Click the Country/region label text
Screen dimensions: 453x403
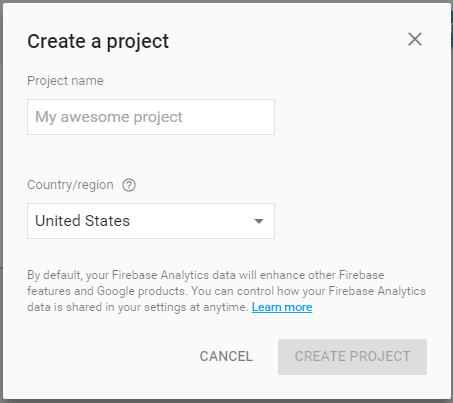(70, 185)
